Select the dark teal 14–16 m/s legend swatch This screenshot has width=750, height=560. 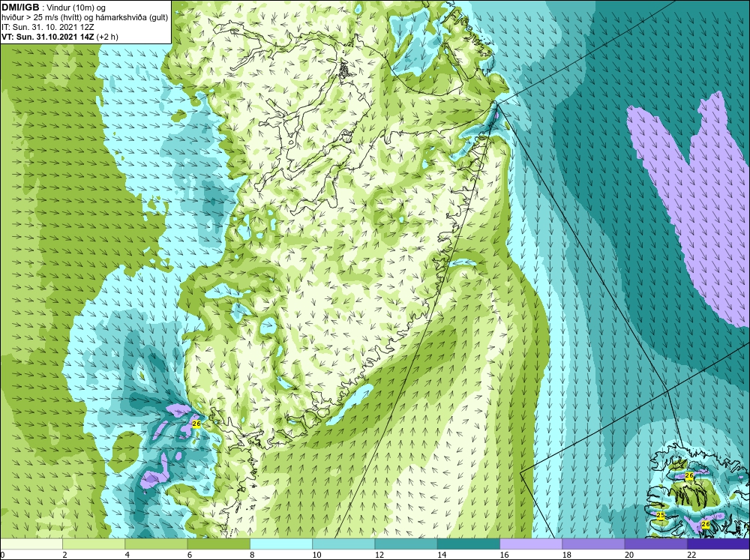coord(468,544)
